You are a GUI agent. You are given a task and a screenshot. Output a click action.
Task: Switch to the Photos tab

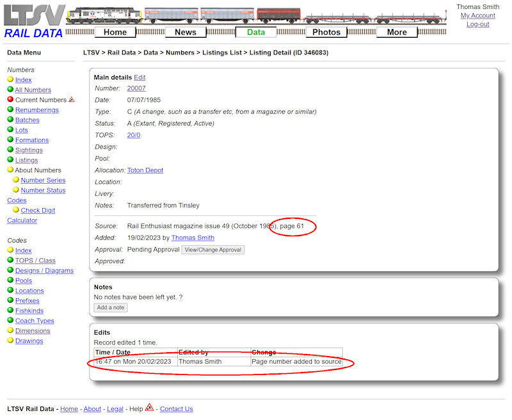tap(326, 31)
